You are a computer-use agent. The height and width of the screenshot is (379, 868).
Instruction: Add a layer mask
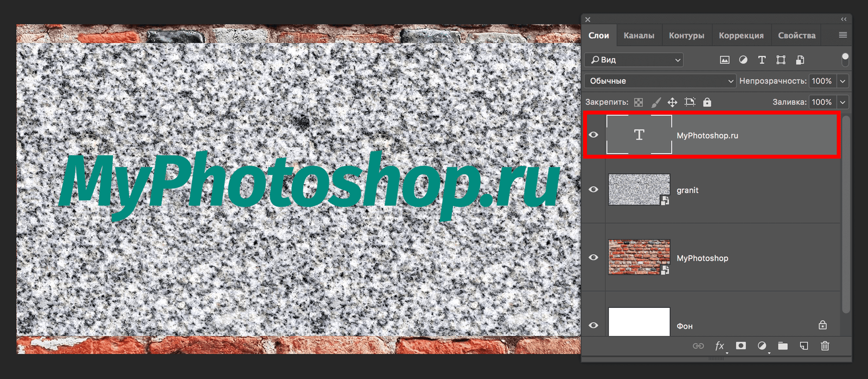741,346
